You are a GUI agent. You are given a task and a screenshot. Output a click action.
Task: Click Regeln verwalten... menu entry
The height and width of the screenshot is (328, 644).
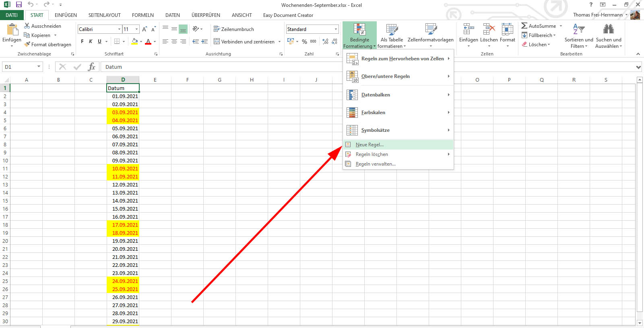click(375, 164)
